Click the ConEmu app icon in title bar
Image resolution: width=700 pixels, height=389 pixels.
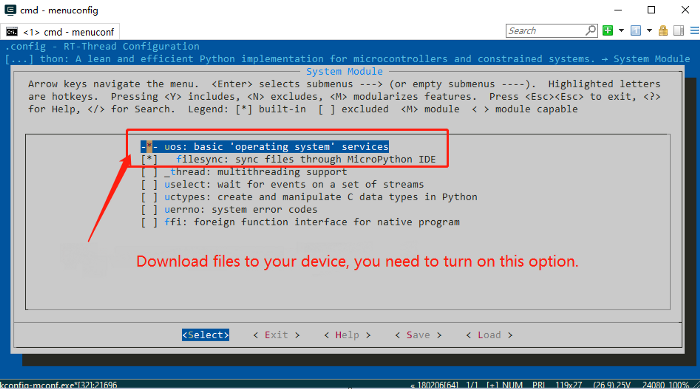[x=10, y=10]
